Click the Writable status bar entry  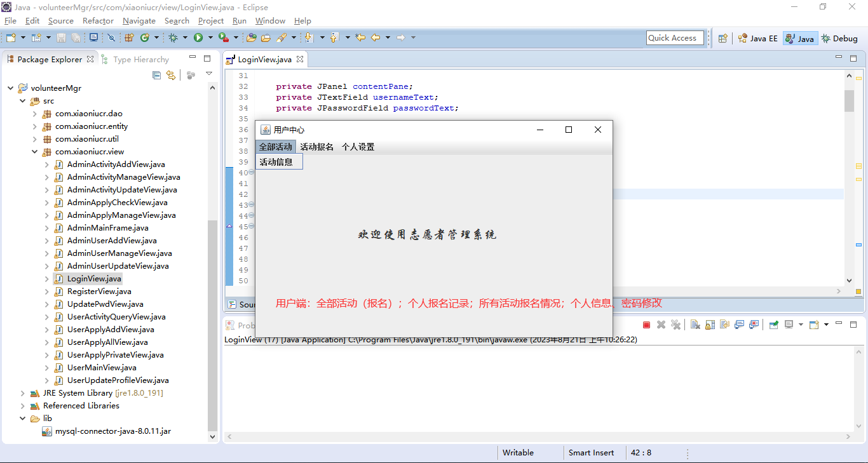click(519, 453)
